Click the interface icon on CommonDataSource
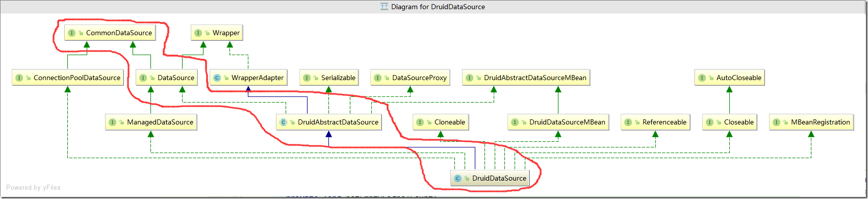Image resolution: width=868 pixels, height=199 pixels. click(x=71, y=33)
